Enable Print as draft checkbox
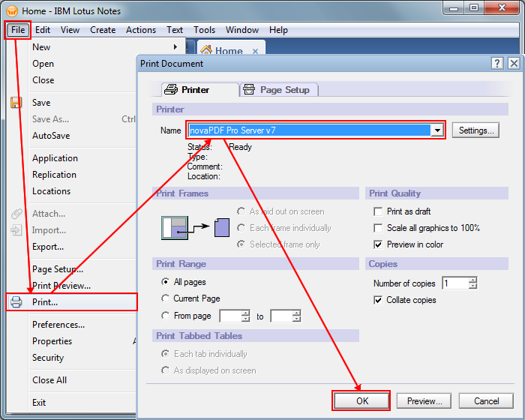Viewport: 525px width, 420px height. [378, 211]
